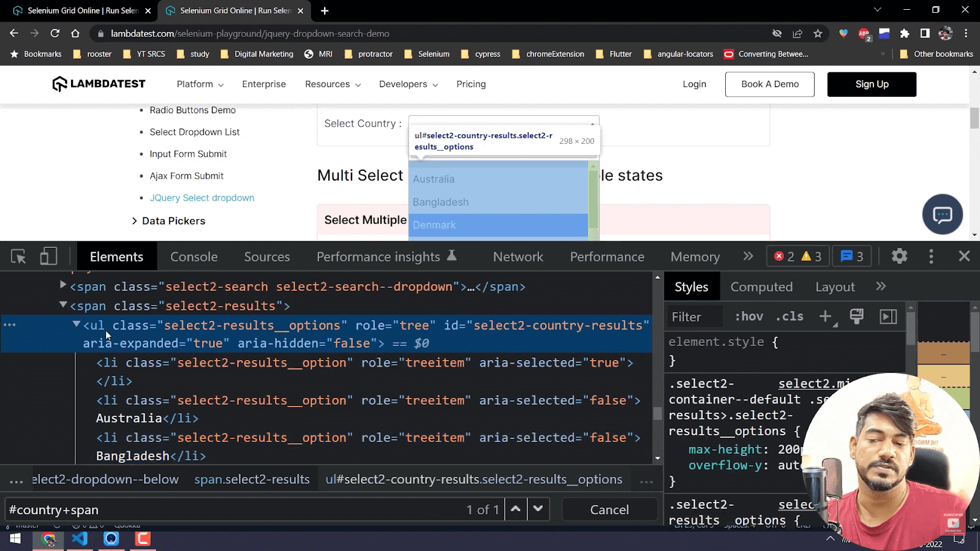This screenshot has width=980, height=551.
Task: Toggle the device toolbar icon
Action: (x=48, y=257)
